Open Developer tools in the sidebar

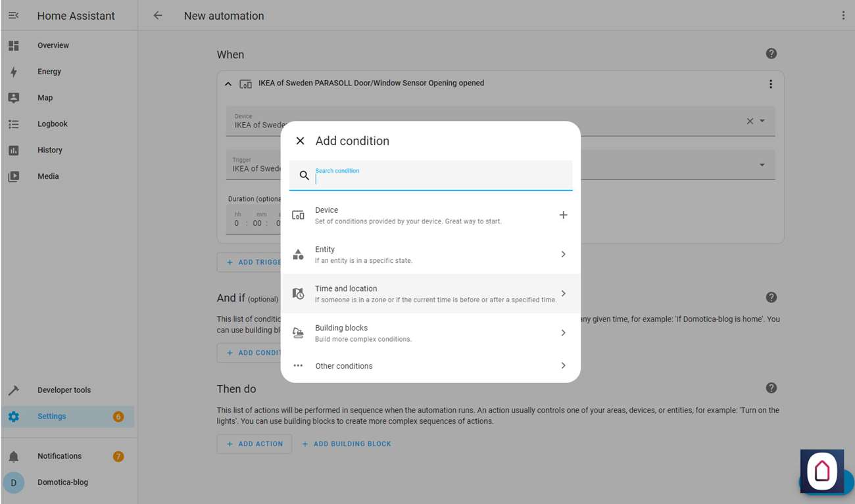64,390
